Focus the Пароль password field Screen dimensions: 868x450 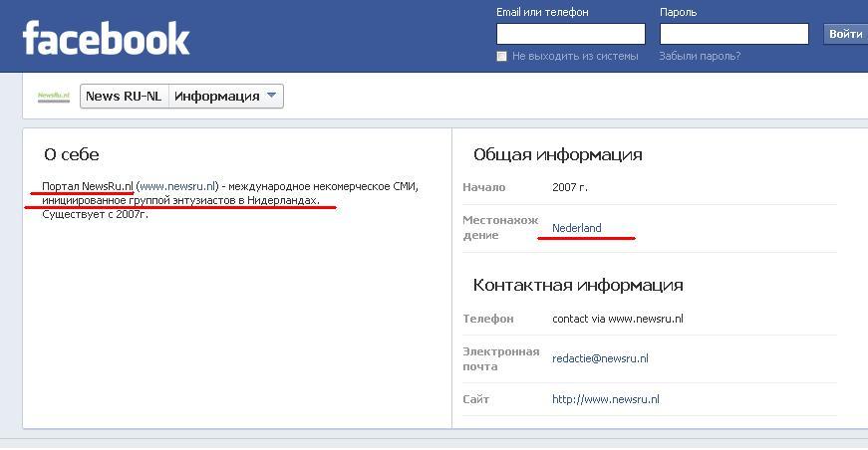(x=732, y=34)
